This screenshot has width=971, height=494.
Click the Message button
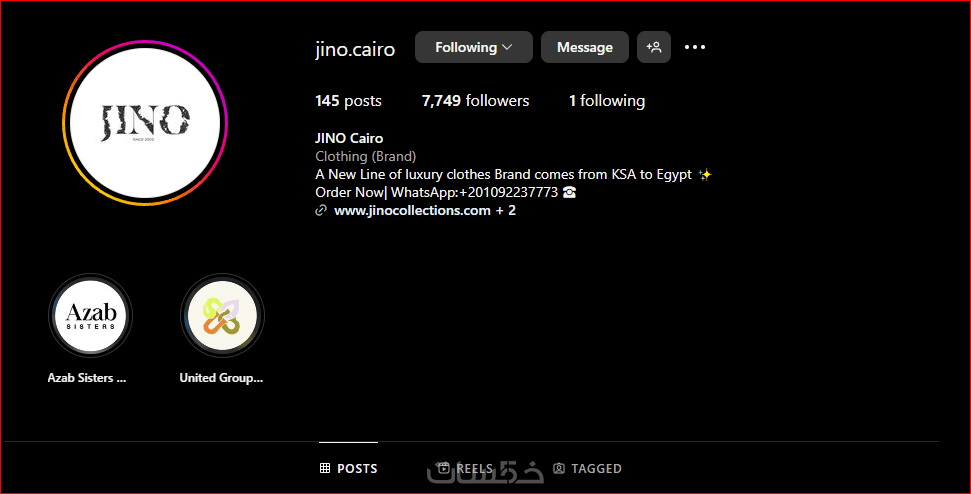click(x=585, y=47)
